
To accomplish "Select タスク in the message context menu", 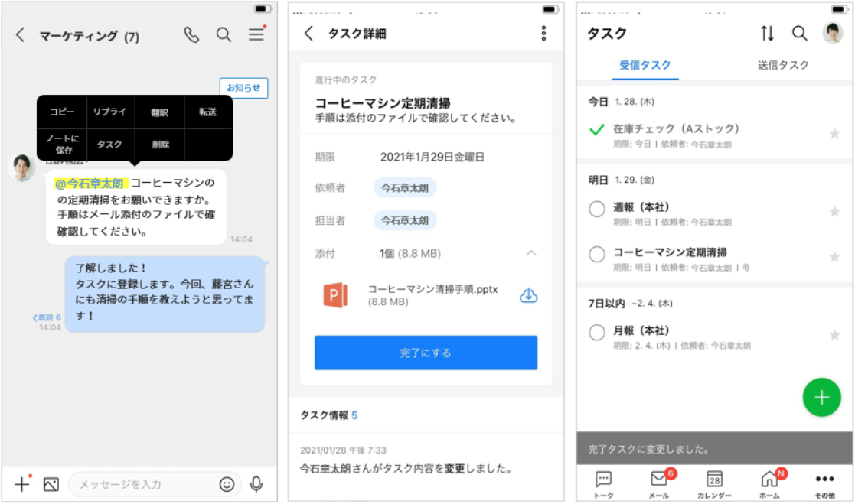I will (x=109, y=144).
